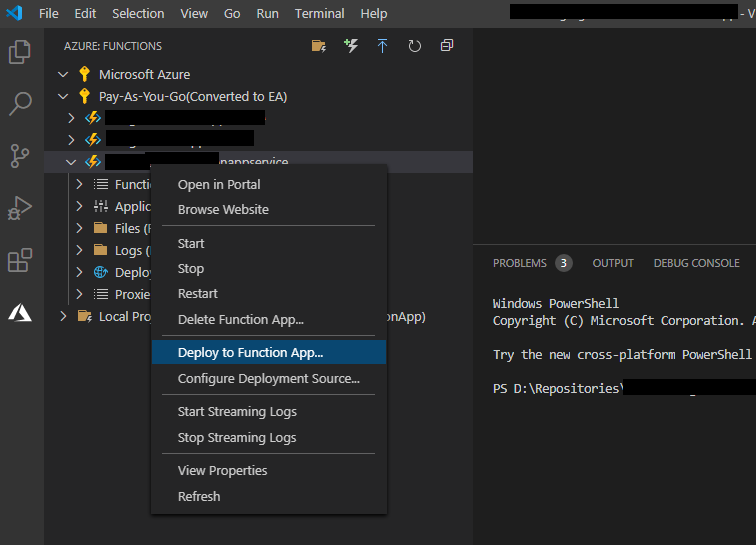Open the Selection menu
The width and height of the screenshot is (756, 545).
point(138,14)
